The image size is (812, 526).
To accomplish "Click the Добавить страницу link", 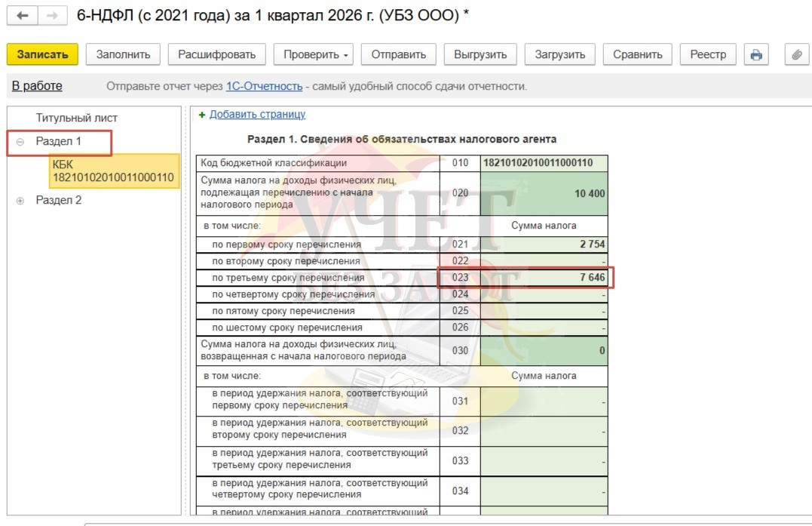I will (257, 115).
